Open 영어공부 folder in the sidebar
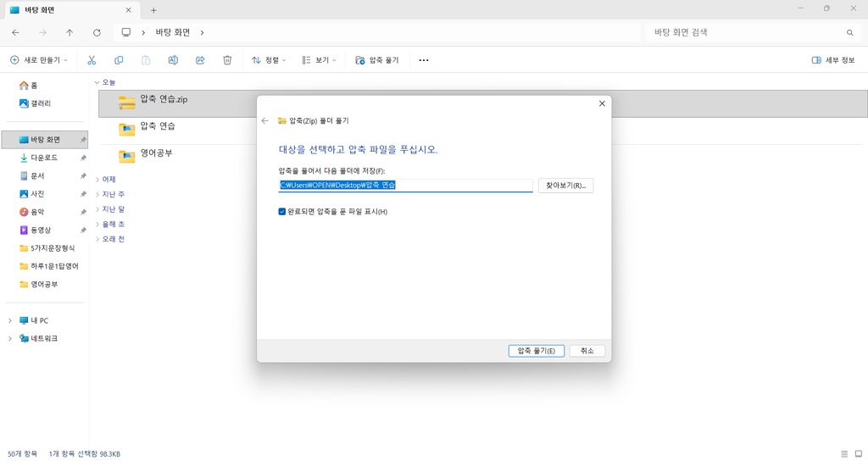The image size is (868, 461). [x=38, y=285]
